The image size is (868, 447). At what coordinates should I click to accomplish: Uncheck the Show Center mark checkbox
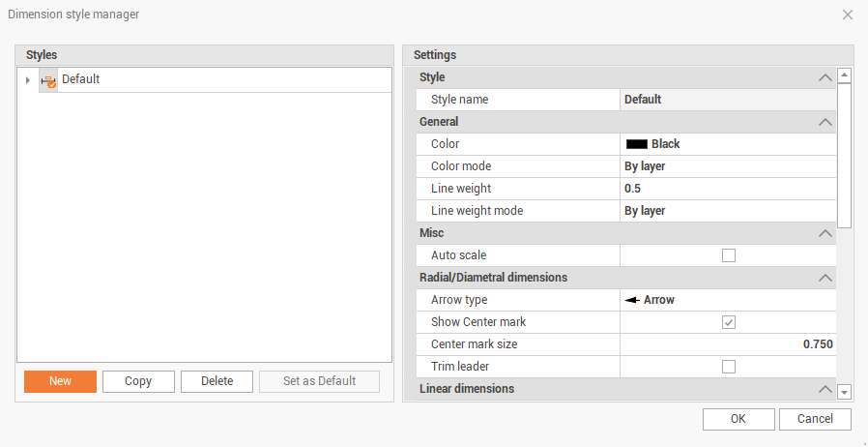click(x=729, y=322)
